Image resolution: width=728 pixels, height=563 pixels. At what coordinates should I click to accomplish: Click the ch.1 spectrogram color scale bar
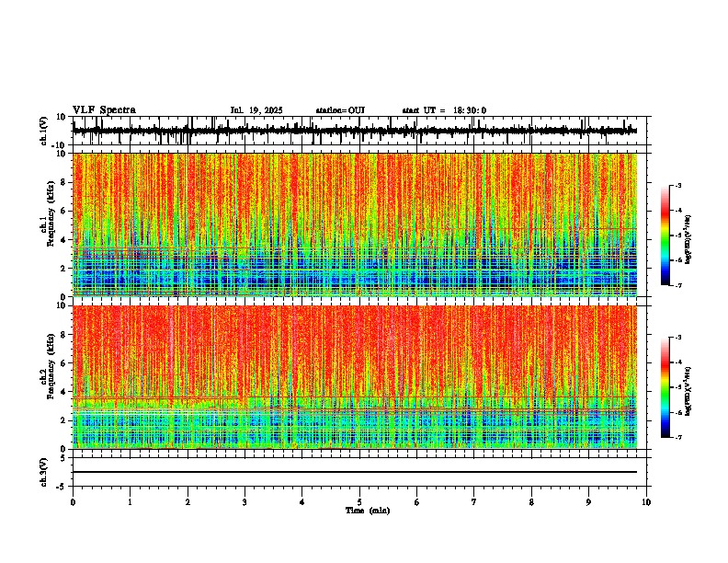click(x=665, y=236)
